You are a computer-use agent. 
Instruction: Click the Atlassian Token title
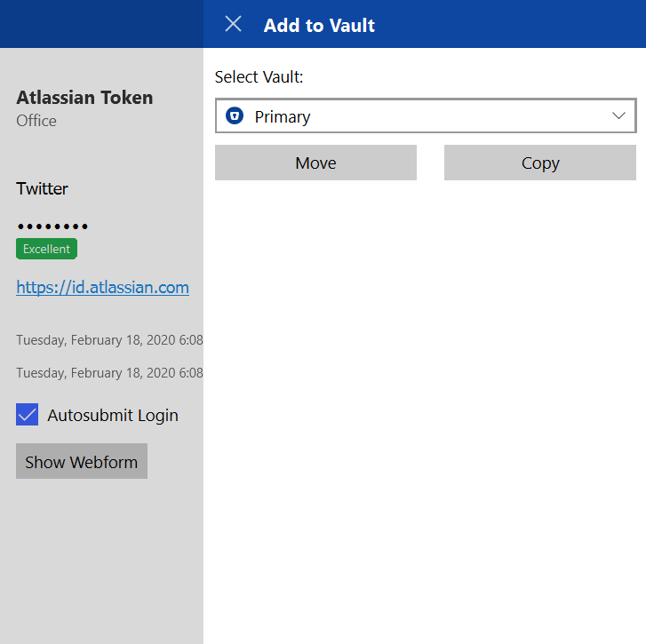(84, 98)
